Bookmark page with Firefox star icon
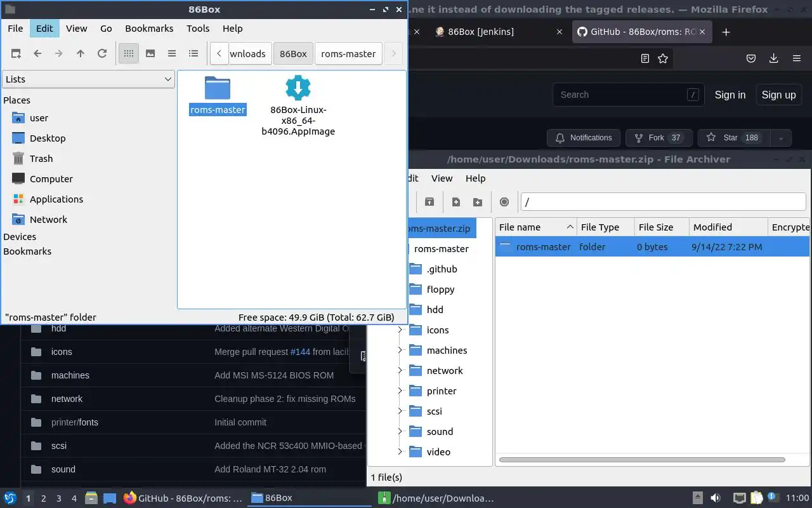Viewport: 812px width, 508px height. pos(663,58)
